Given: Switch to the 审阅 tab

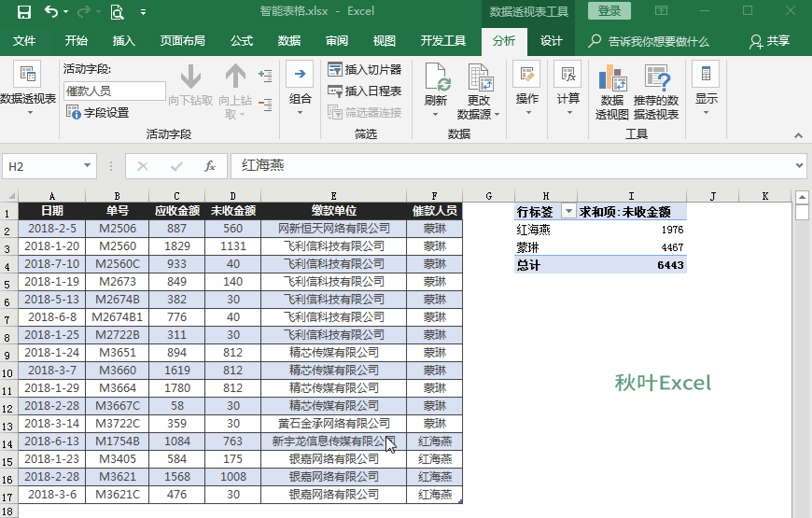Looking at the screenshot, I should (337, 41).
